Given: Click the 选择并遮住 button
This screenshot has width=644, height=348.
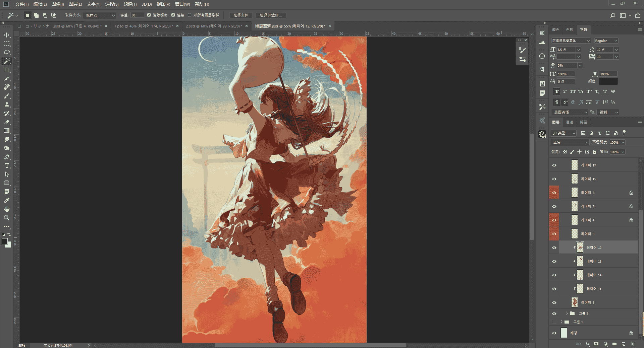Looking at the screenshot, I should click(271, 15).
